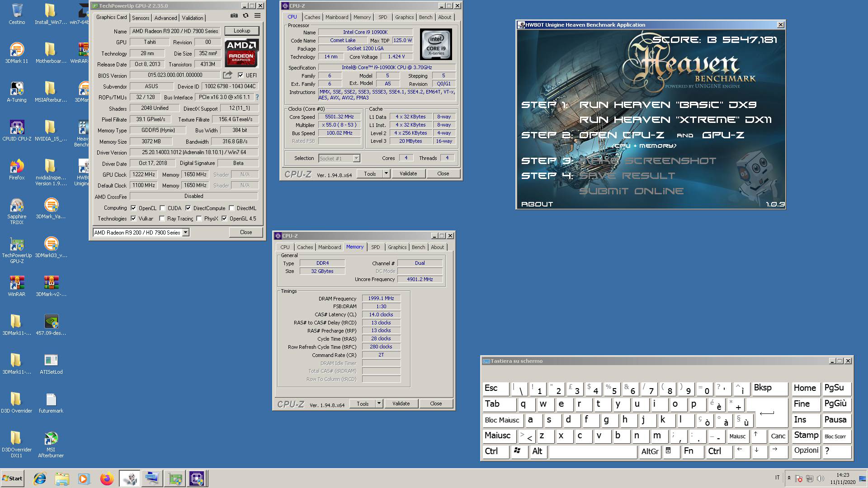Click Run Heaven "Basic" DX9 link

pyautogui.click(x=668, y=105)
